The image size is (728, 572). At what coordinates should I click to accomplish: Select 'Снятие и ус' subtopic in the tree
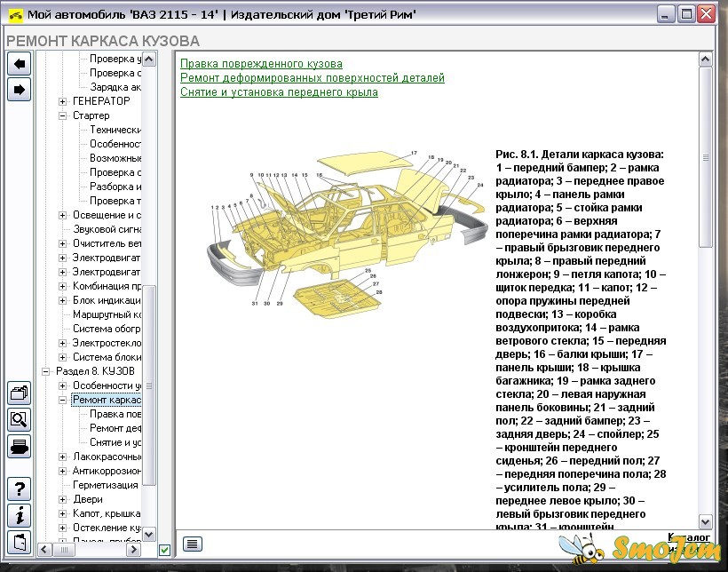115,442
